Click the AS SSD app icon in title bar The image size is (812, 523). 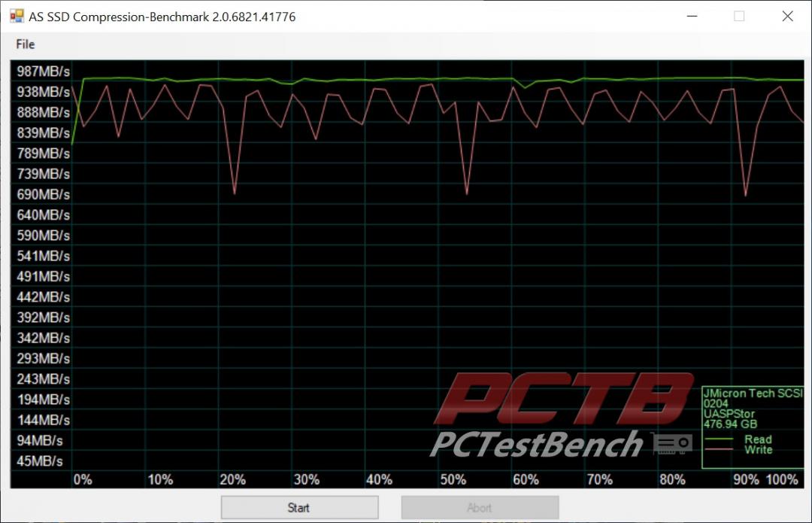coord(17,16)
